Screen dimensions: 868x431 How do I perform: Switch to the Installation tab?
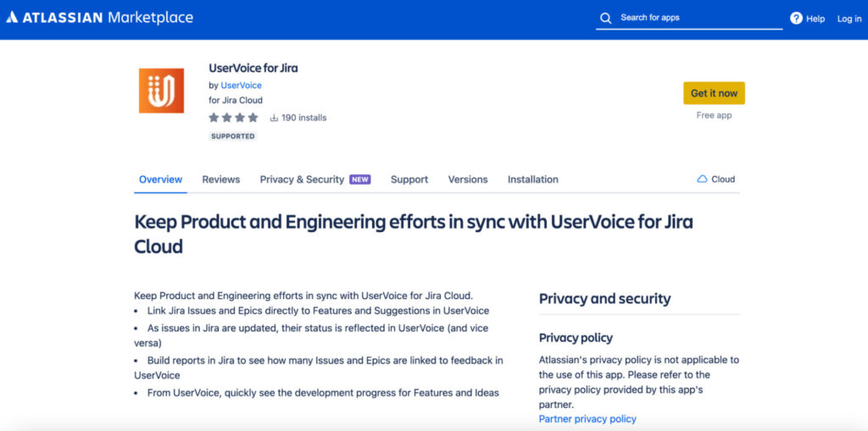point(533,180)
